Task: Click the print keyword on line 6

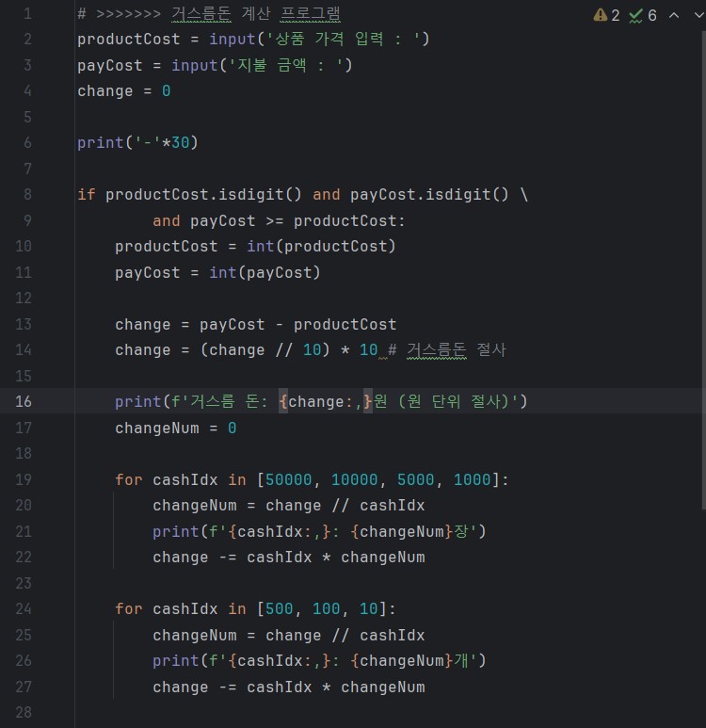Action: (101, 142)
